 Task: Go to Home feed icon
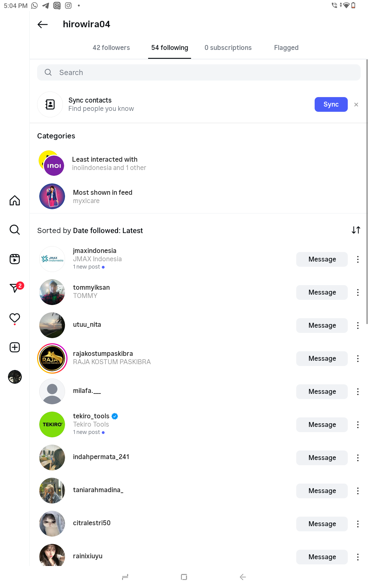point(15,201)
